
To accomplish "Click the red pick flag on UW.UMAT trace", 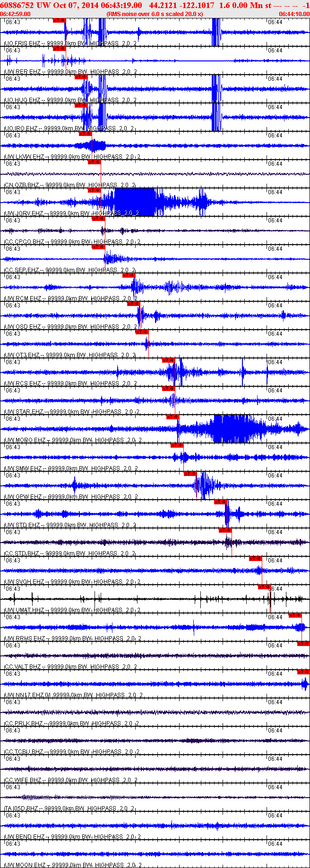I will (x=264, y=587).
